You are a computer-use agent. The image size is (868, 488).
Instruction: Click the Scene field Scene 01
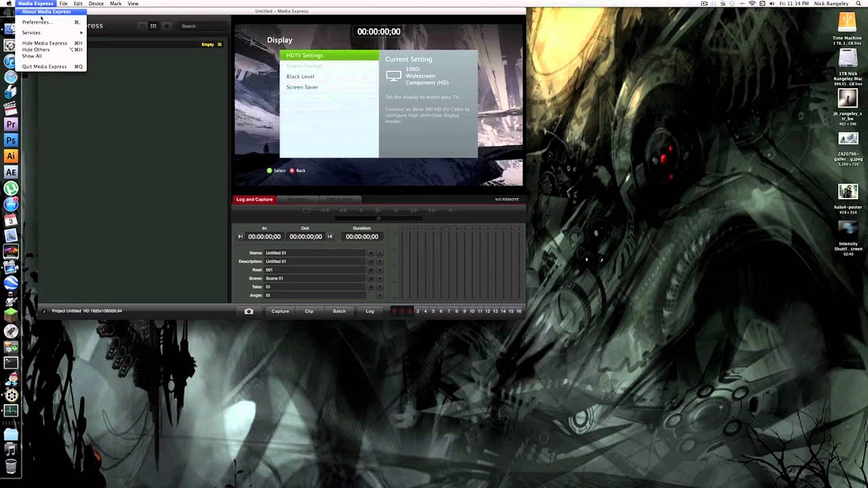(315, 278)
